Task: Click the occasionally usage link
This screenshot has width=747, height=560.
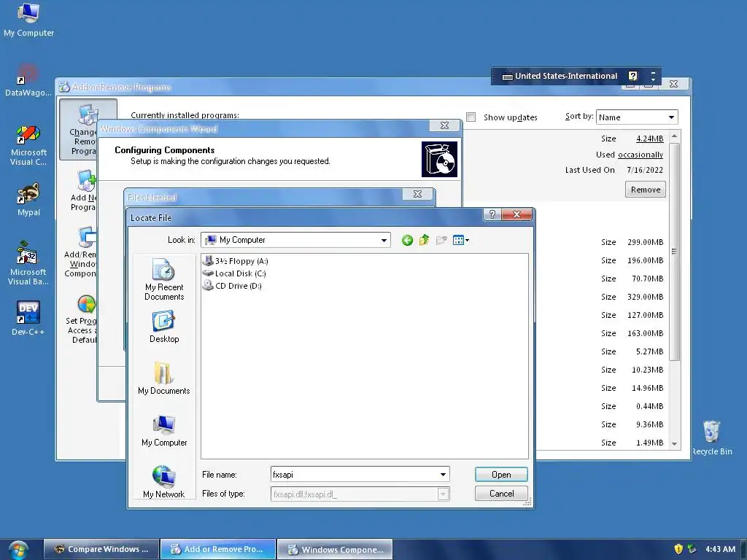Action: click(640, 155)
